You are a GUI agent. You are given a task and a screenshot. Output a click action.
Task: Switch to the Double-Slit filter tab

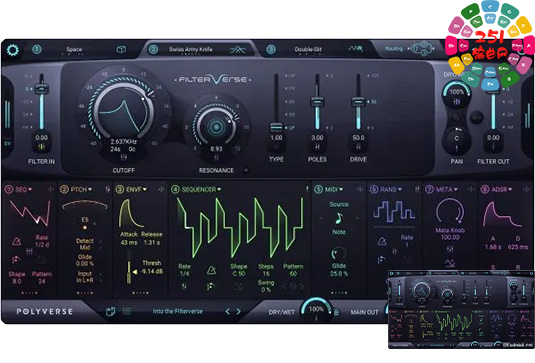(308, 49)
